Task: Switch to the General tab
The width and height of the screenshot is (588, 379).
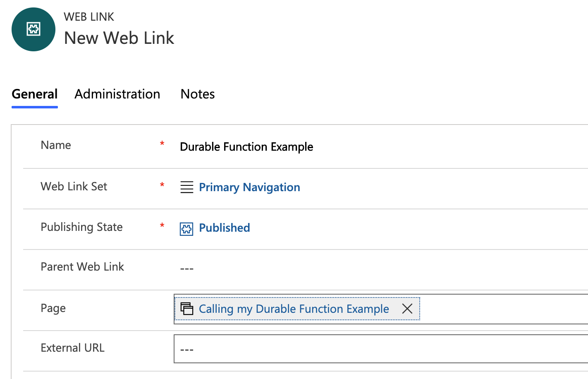Action: [x=35, y=94]
